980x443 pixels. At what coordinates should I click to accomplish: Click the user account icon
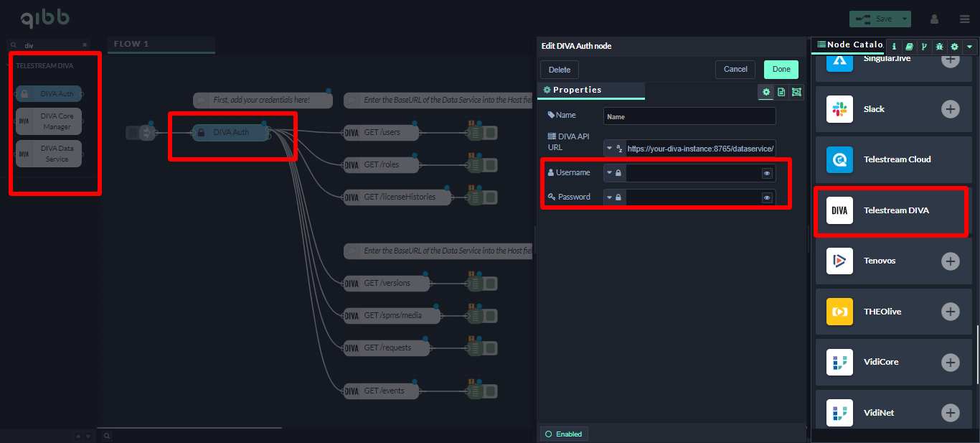click(934, 19)
